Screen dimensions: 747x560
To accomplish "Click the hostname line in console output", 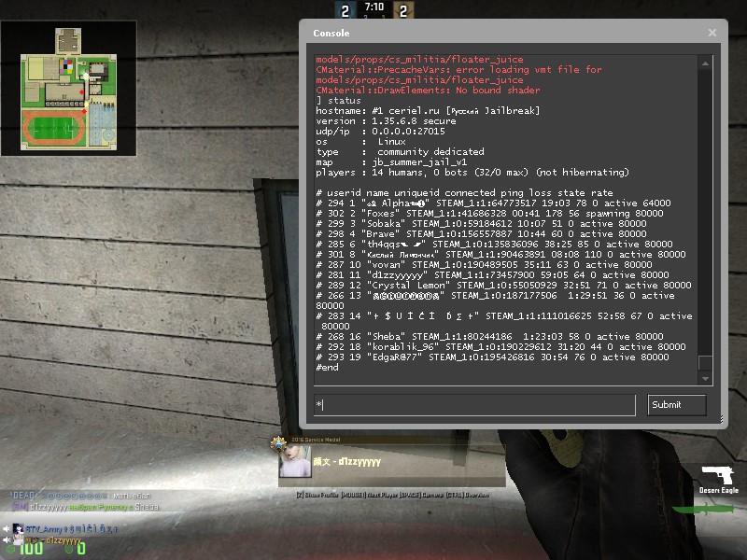I will click(x=428, y=110).
